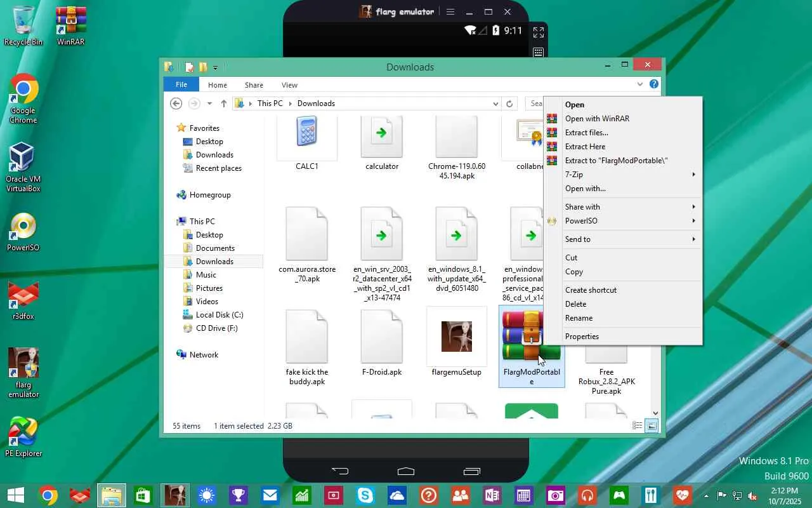Tap the Android Back button in emulator
The width and height of the screenshot is (812, 508).
click(340, 471)
